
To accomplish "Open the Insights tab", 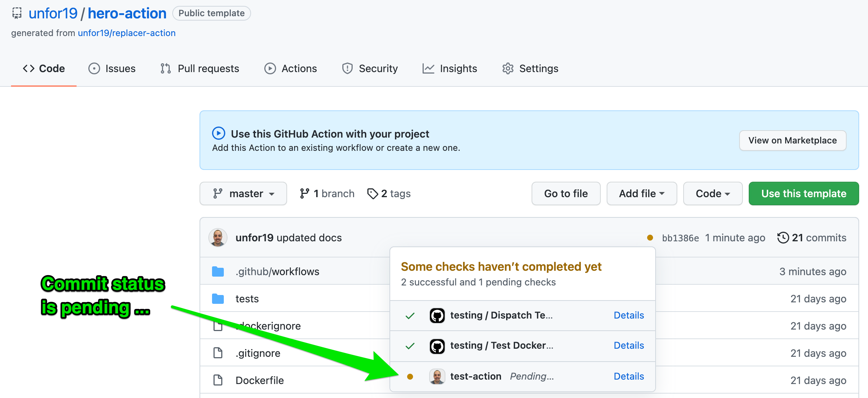I will coord(450,68).
